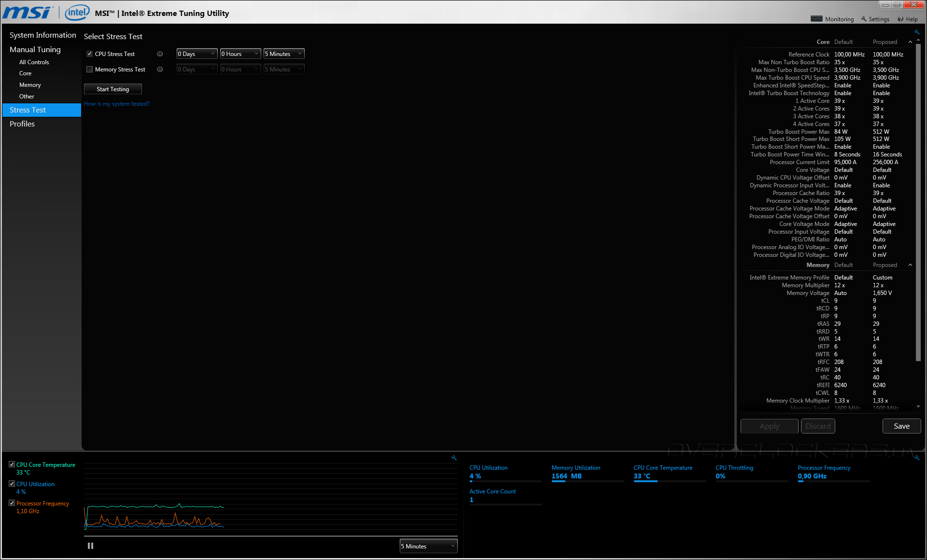Open CPU test Minutes duration dropdown
927x560 pixels.
click(x=284, y=54)
